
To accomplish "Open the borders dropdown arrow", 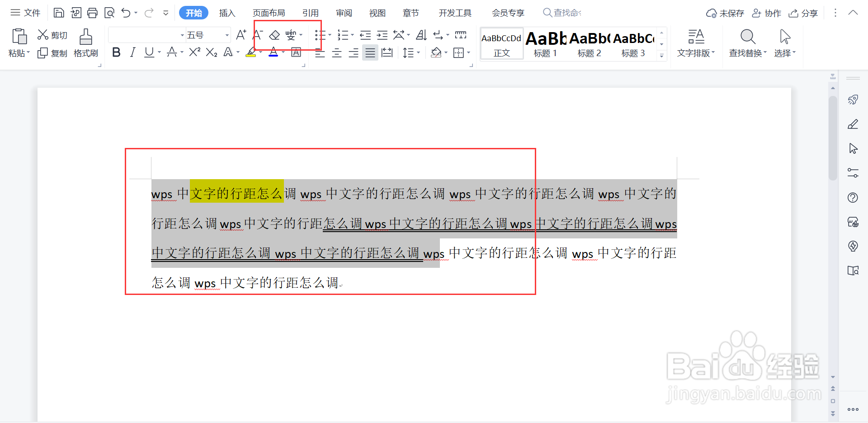I will (x=468, y=53).
